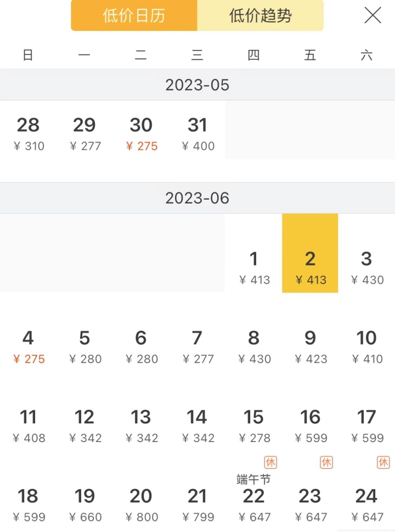395x532 pixels.
Task: Select June 19 at ¥660
Action: (84, 505)
